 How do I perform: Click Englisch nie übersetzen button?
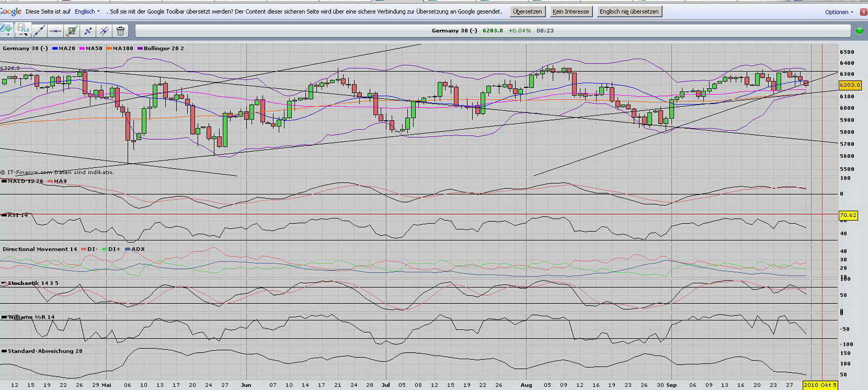629,11
